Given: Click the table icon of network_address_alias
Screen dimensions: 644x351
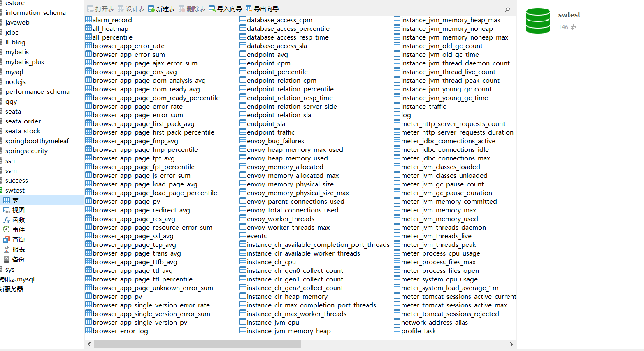Looking at the screenshot, I should point(397,322).
